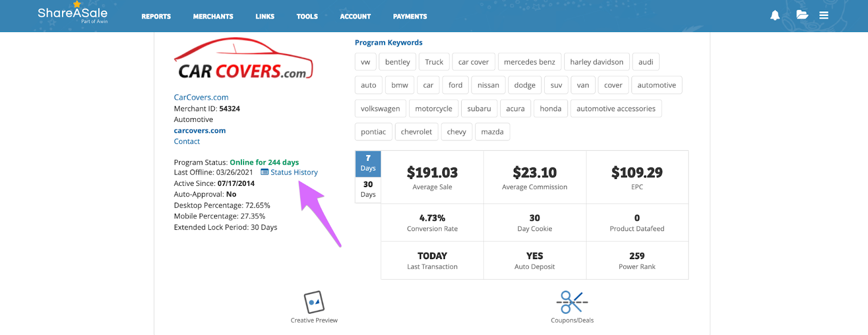Open the Tools menu
The width and height of the screenshot is (868, 335).
point(307,16)
